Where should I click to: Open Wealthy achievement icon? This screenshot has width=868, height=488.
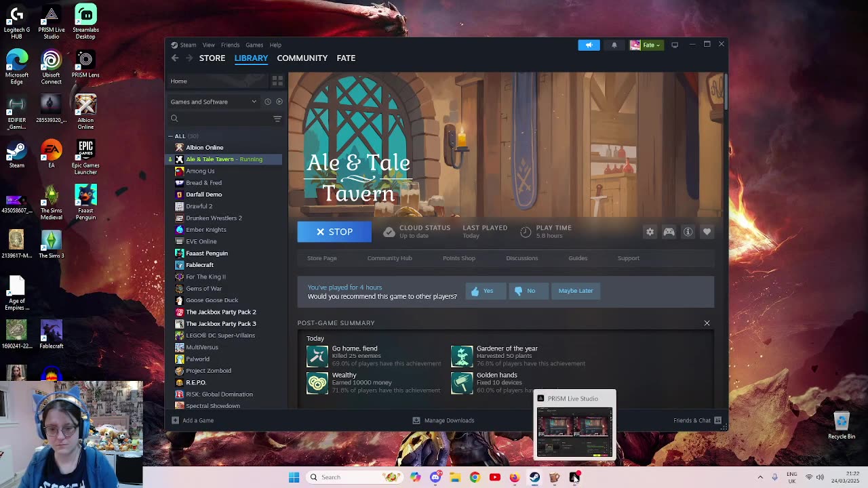tap(317, 382)
